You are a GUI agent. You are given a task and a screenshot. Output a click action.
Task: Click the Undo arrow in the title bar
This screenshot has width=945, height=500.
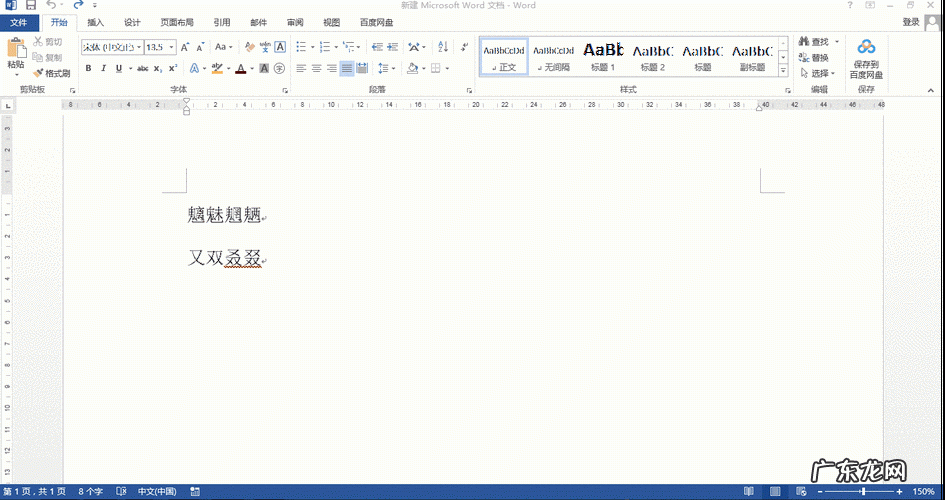pyautogui.click(x=52, y=6)
